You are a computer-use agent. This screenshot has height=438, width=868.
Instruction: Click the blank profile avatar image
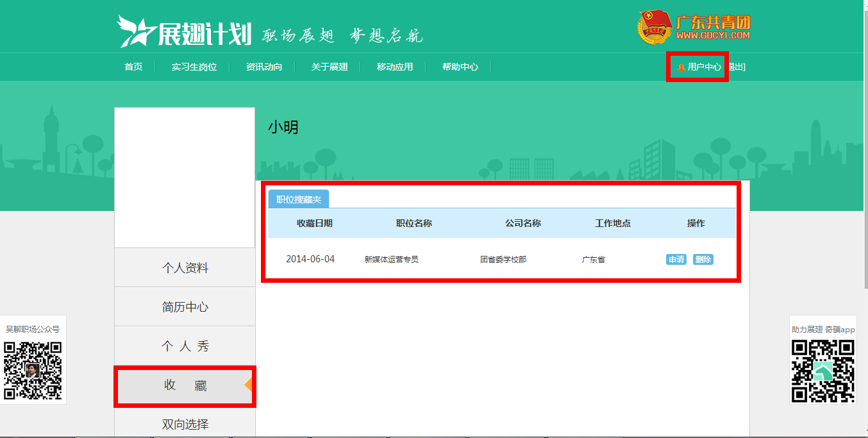[x=185, y=178]
